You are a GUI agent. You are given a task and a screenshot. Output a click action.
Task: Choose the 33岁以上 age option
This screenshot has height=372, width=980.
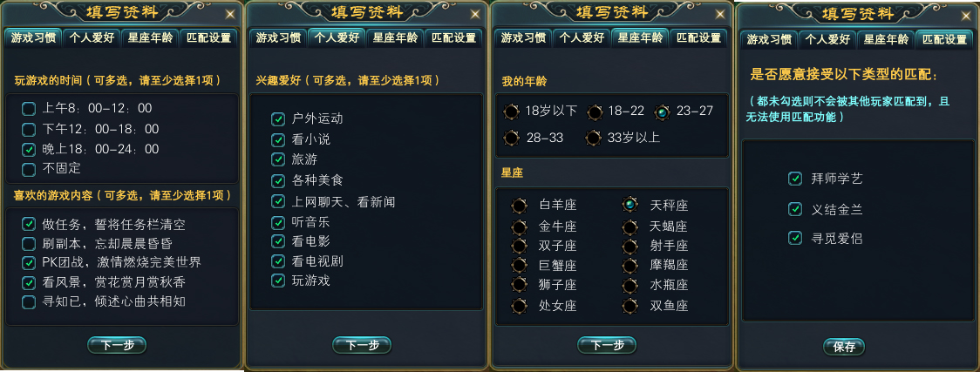(x=594, y=138)
